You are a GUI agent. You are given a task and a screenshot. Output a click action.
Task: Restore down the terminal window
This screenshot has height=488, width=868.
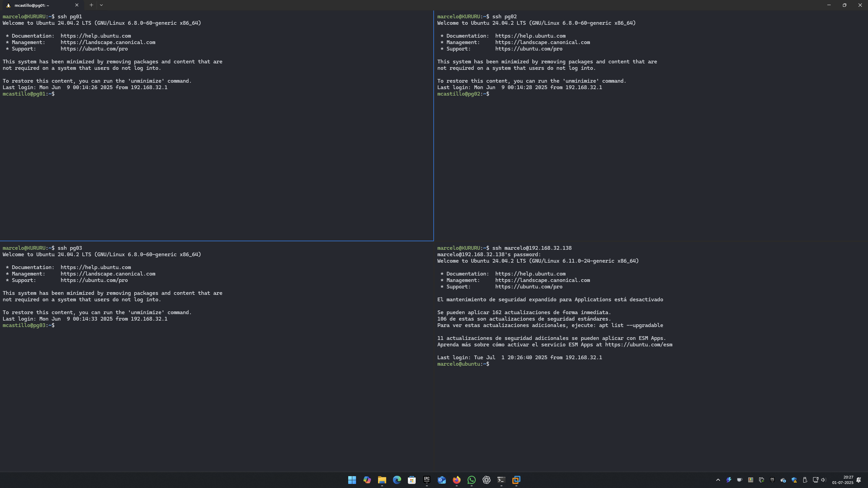(845, 5)
